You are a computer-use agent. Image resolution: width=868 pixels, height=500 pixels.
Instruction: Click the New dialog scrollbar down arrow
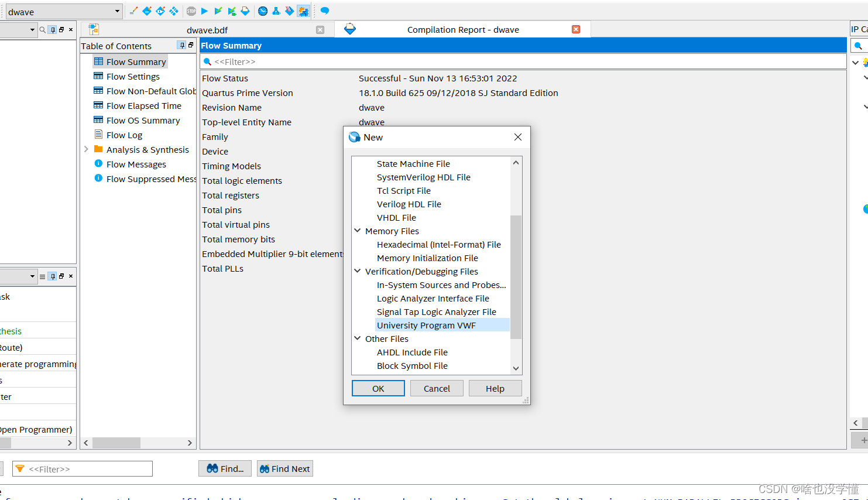coord(516,368)
